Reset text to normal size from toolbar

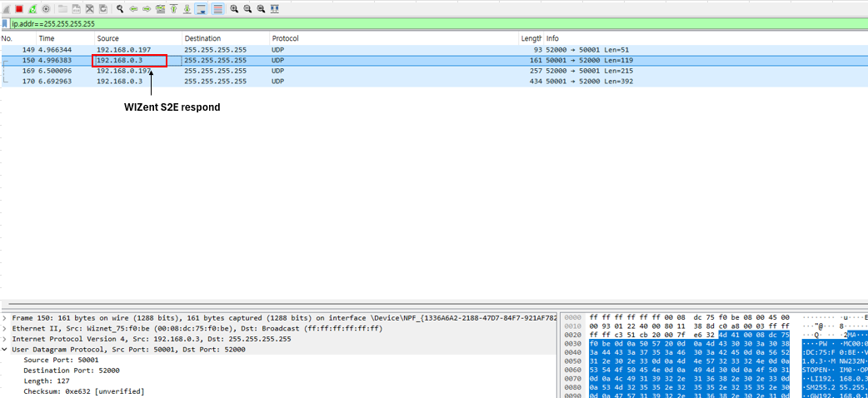pyautogui.click(x=261, y=9)
